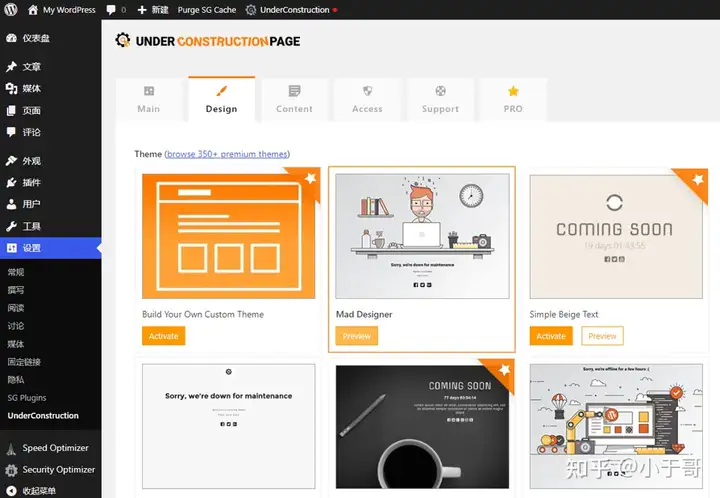The height and width of the screenshot is (498, 720).
Task: Click PRO star on Custom Theme card
Action: coord(310,178)
